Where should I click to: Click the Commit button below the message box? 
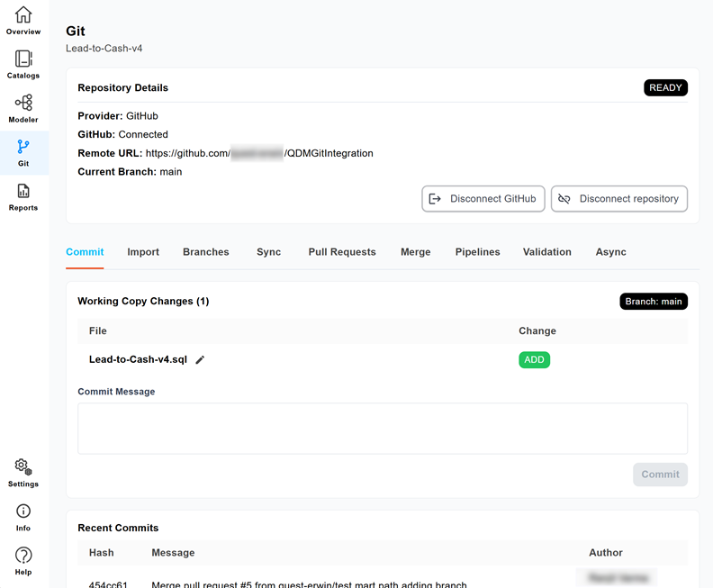click(660, 475)
